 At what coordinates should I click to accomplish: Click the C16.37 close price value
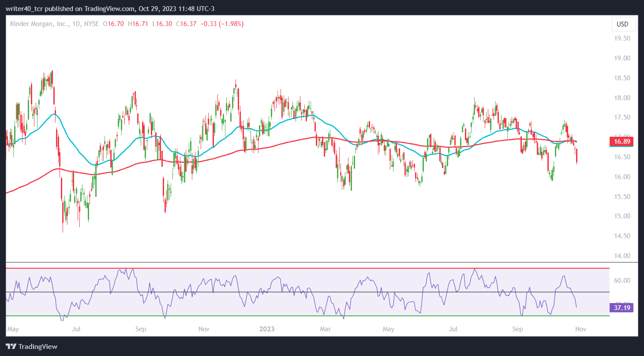pos(187,24)
